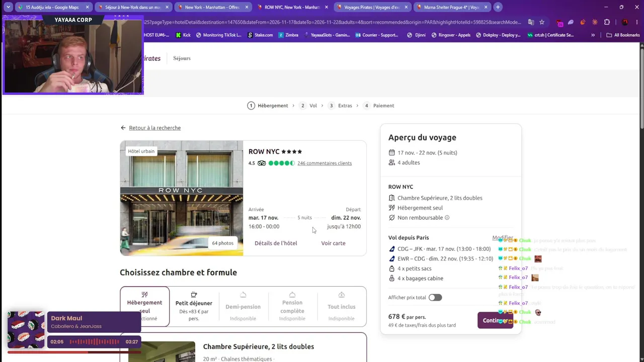Viewport: 644px width, 362px height.
Task: Click the airline icon for EWR – CDG flight
Action: (x=392, y=259)
